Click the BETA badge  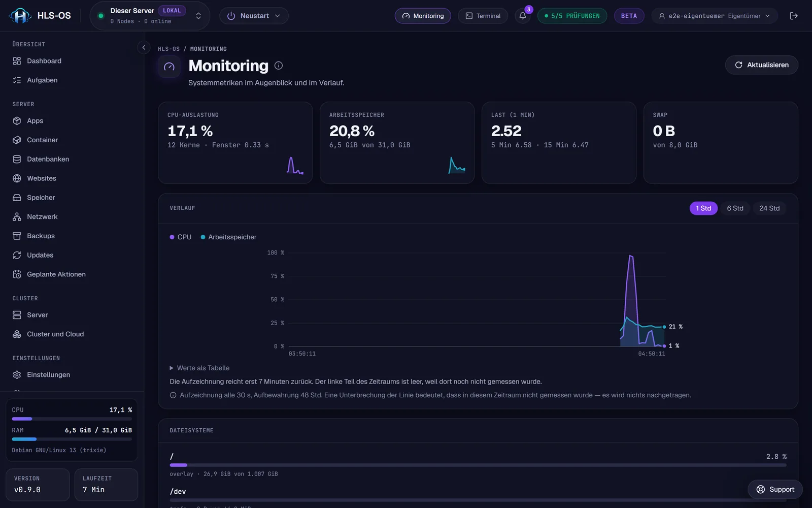point(629,16)
